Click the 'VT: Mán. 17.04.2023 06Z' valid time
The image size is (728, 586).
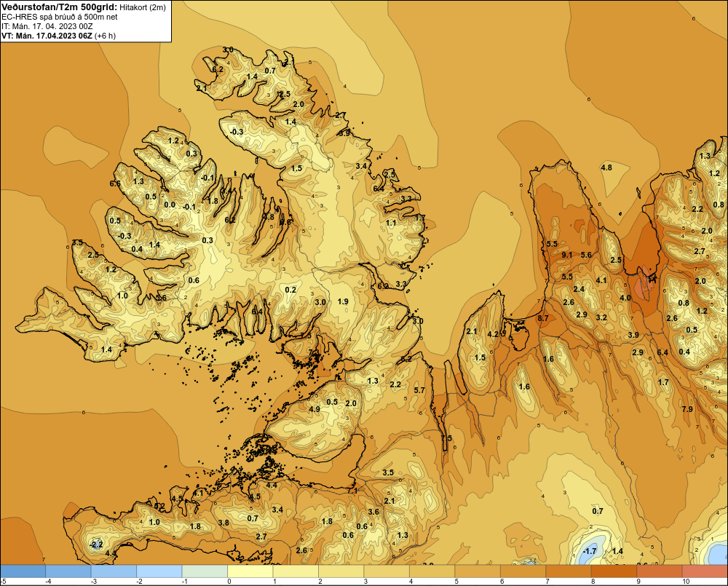point(47,36)
